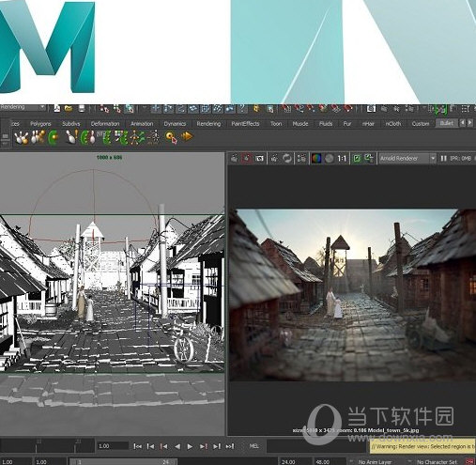
Task: Open the Custom shelf tab
Action: point(421,124)
